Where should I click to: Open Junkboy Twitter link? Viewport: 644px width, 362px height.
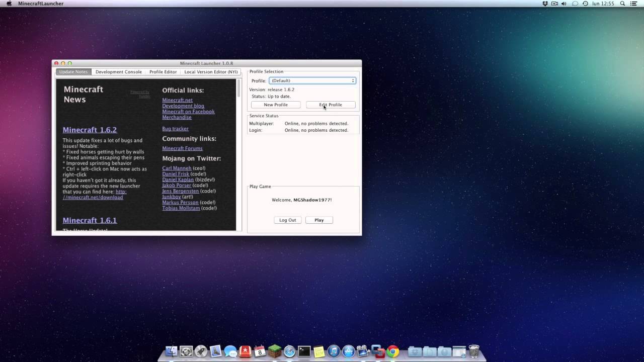(172, 197)
